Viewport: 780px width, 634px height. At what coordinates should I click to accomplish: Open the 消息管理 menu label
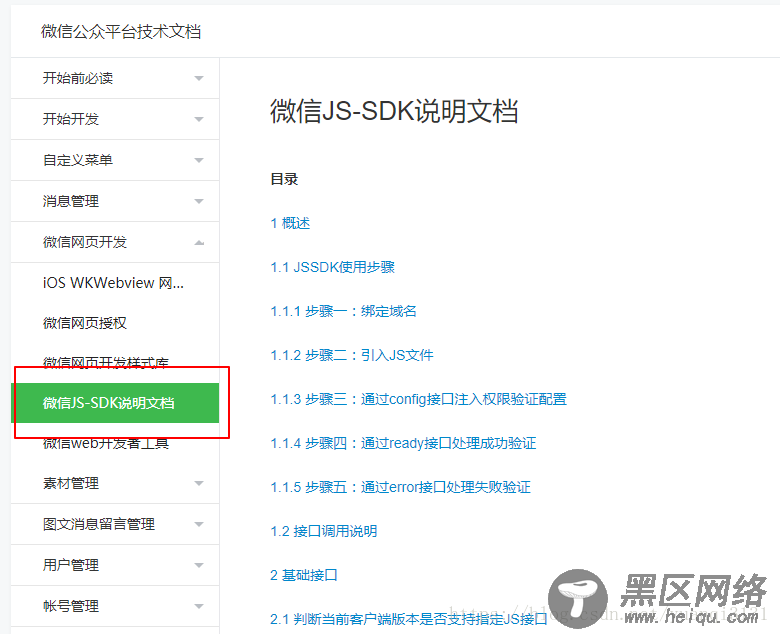coord(71,201)
